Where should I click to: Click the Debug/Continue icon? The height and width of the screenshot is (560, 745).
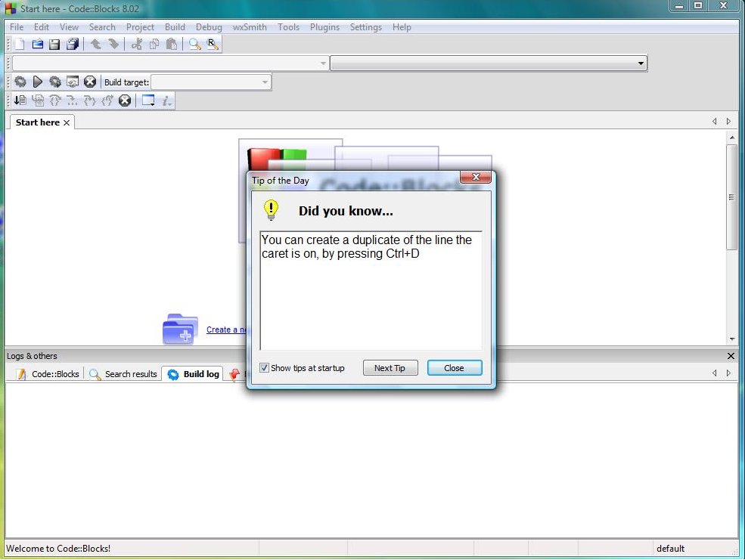click(x=20, y=101)
